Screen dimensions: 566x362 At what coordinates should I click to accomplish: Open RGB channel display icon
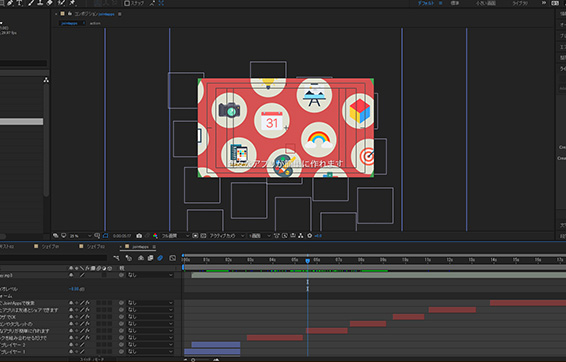click(x=155, y=236)
